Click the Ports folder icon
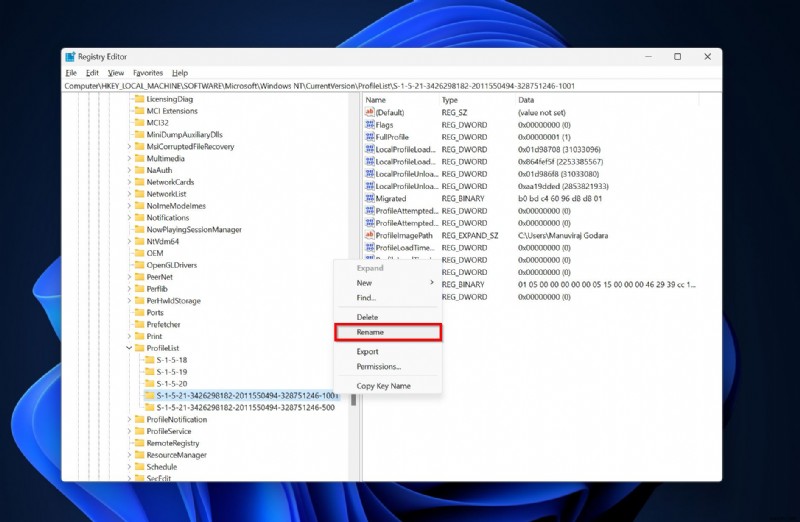This screenshot has height=522, width=800. pyautogui.click(x=139, y=312)
